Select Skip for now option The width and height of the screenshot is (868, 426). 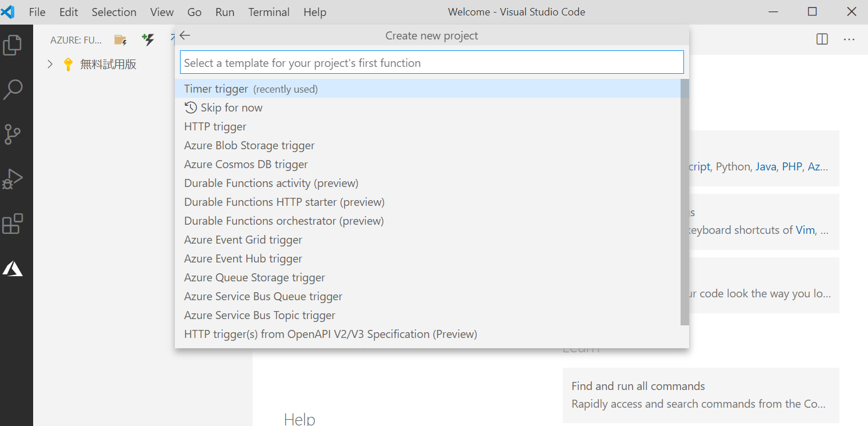pyautogui.click(x=427, y=108)
